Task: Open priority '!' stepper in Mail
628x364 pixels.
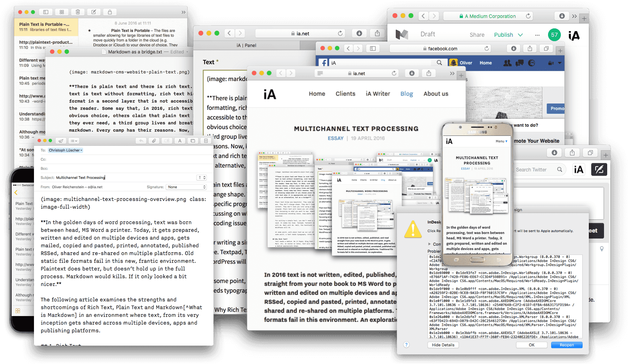Action: click(202, 177)
